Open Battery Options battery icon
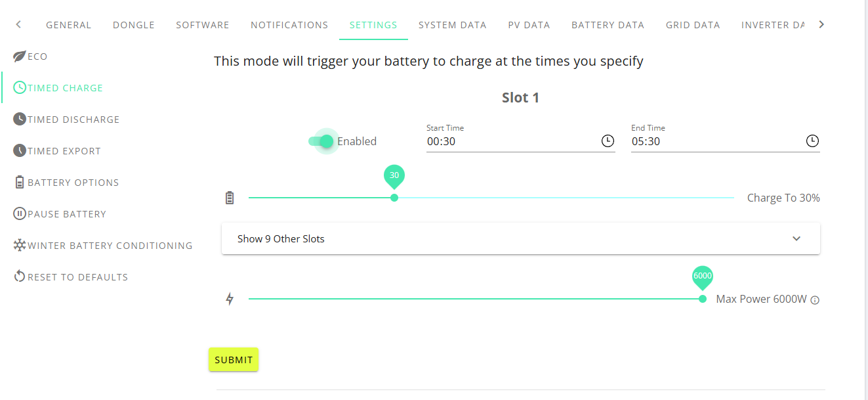 coord(20,183)
